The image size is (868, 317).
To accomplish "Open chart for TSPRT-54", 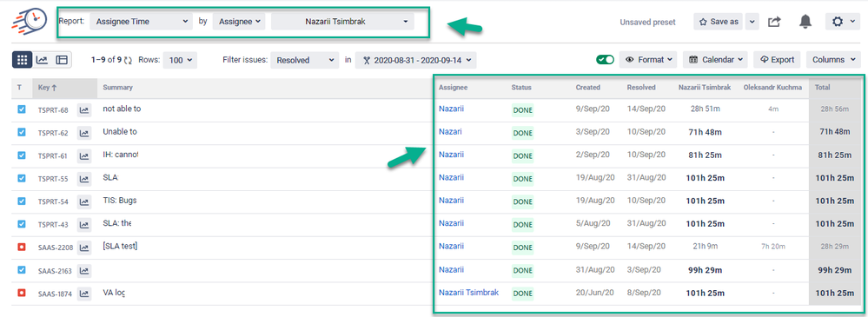I will point(84,202).
